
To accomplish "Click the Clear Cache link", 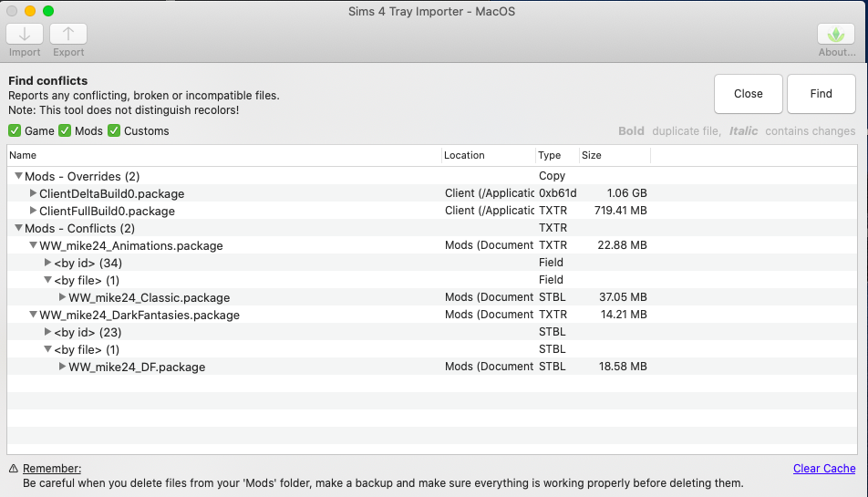I will pos(823,468).
